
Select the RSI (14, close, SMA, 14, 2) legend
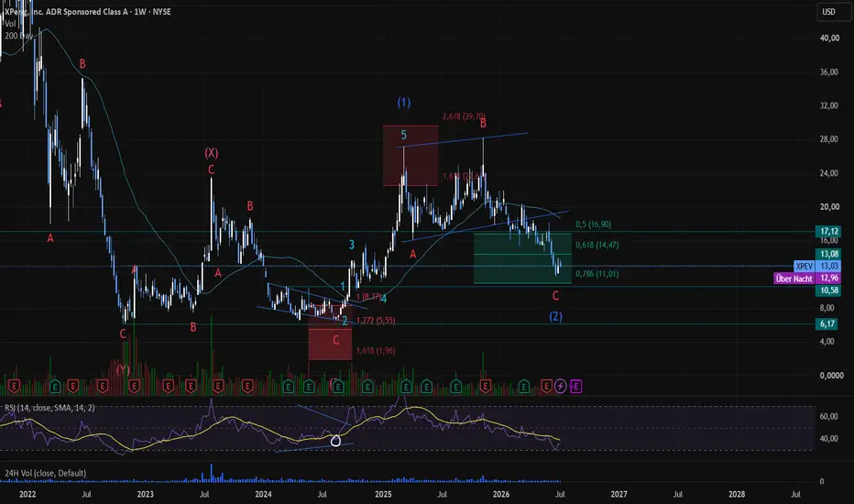49,408
